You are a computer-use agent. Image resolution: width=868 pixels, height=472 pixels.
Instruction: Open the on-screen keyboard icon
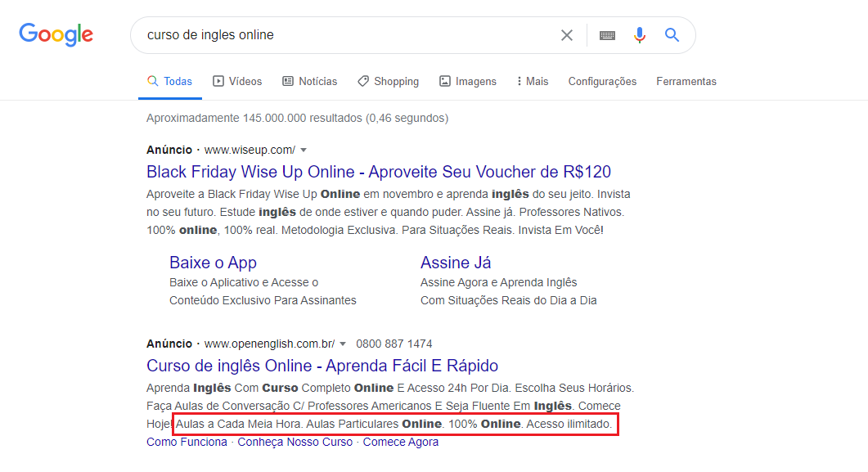607,35
